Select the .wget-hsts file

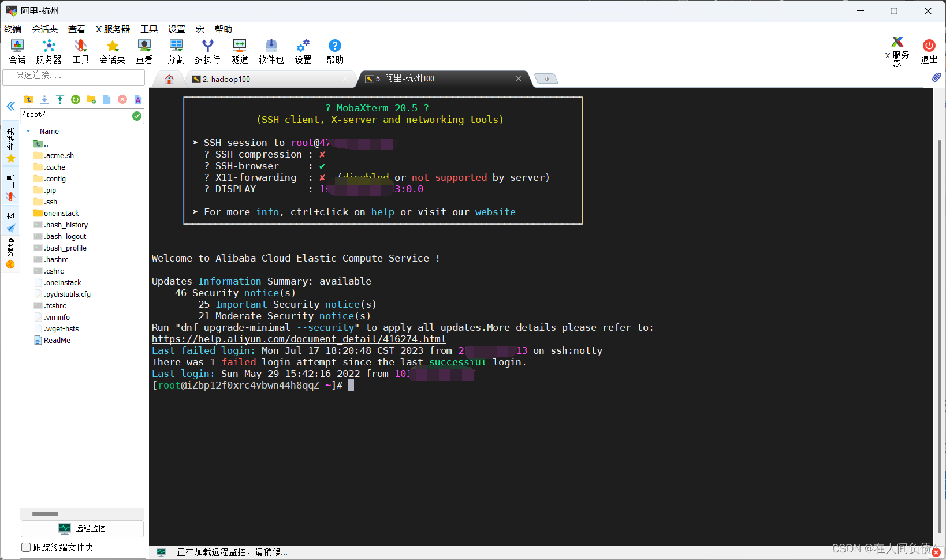[57, 328]
